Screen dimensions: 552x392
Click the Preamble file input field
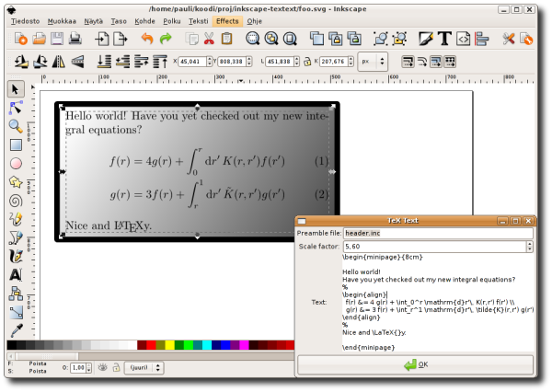pos(438,233)
